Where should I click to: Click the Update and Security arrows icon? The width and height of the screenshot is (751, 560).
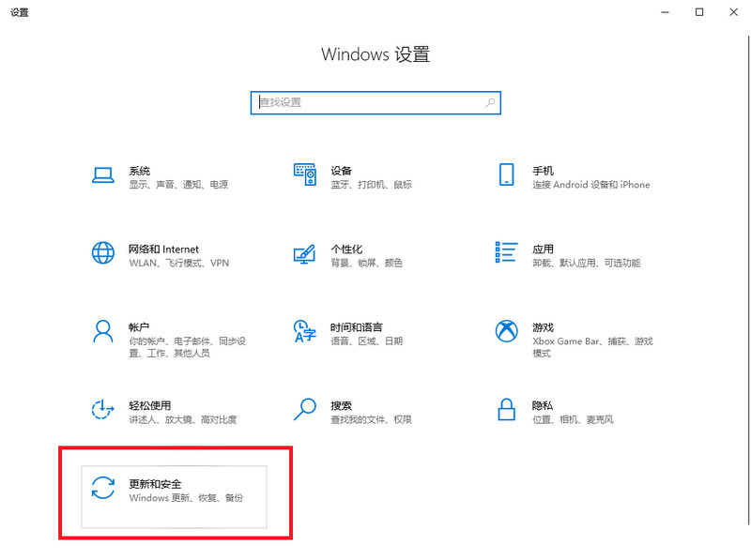(103, 488)
